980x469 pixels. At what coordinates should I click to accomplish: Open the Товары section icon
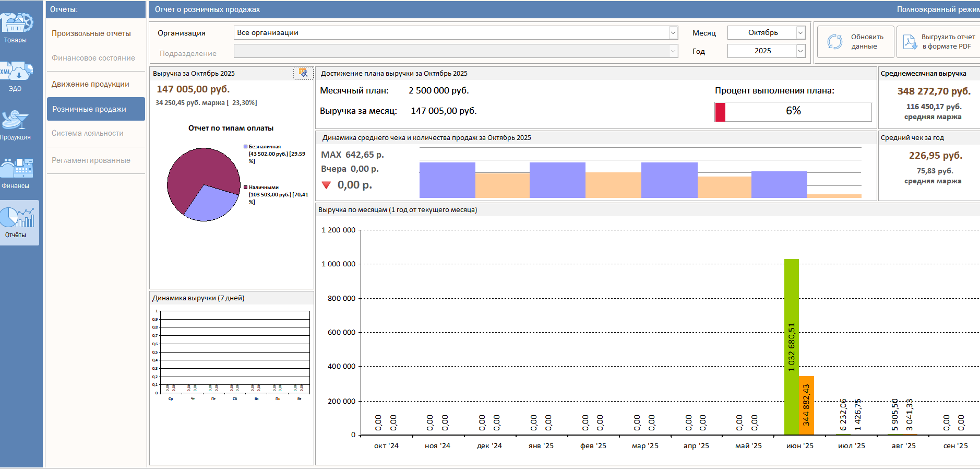click(x=16, y=23)
